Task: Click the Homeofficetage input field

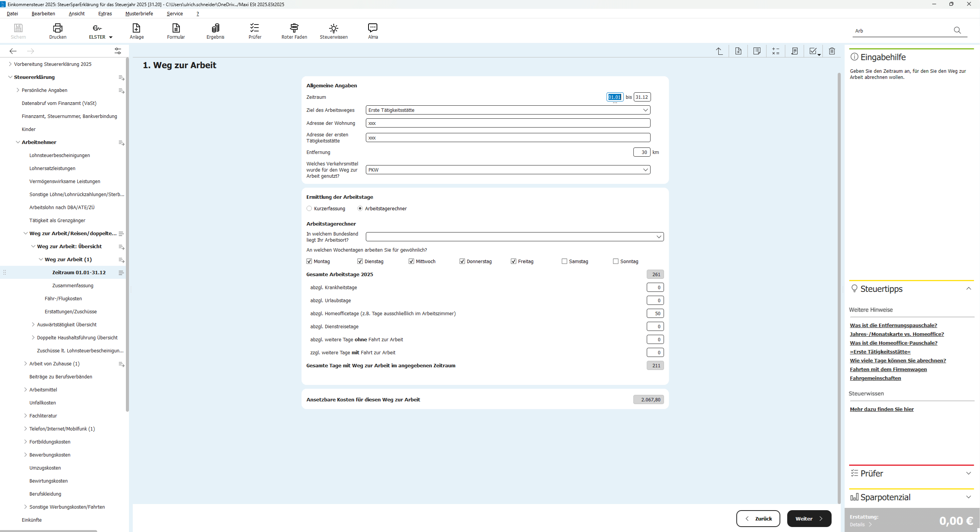Action: [655, 313]
